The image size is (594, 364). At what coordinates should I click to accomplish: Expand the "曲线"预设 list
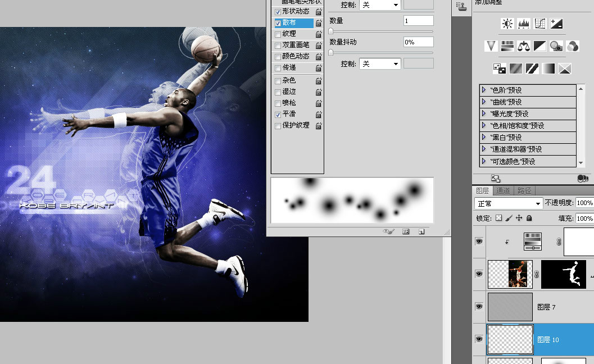(x=484, y=102)
